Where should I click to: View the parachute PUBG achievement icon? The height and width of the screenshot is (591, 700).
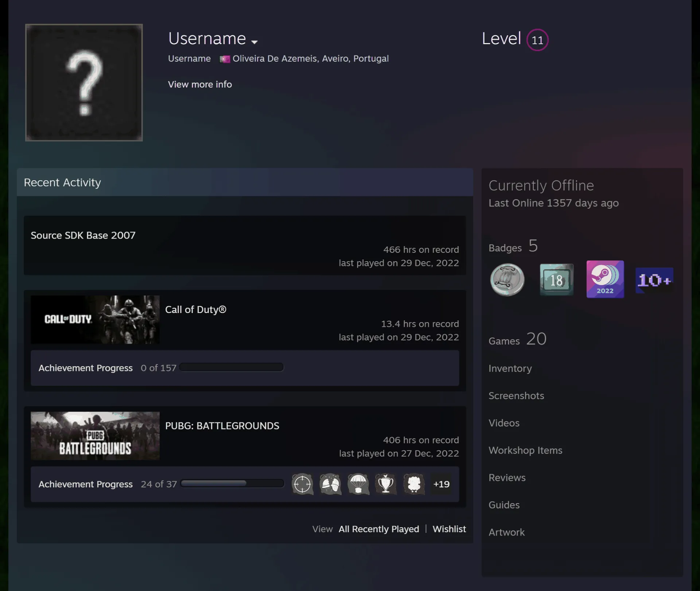(358, 484)
